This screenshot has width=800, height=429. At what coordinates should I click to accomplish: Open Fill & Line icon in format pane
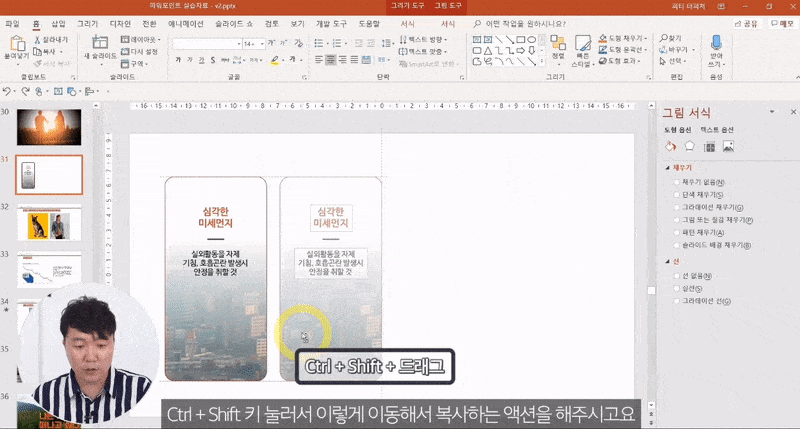(x=670, y=146)
